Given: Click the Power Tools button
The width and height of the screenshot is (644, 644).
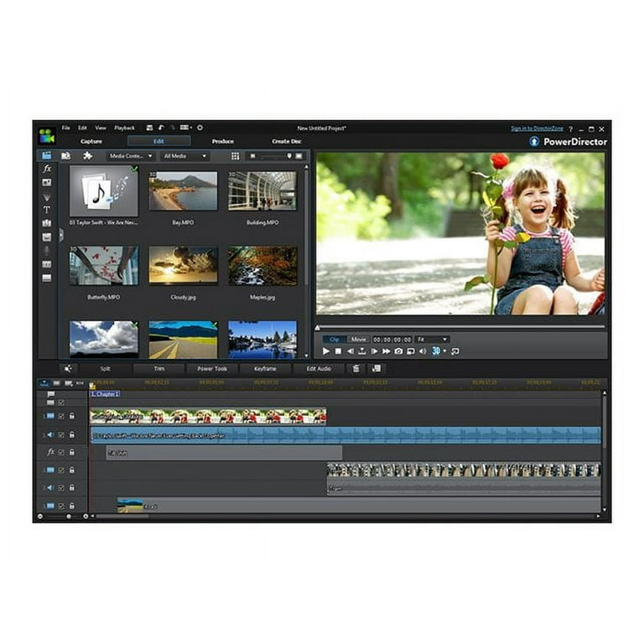Looking at the screenshot, I should tap(212, 368).
